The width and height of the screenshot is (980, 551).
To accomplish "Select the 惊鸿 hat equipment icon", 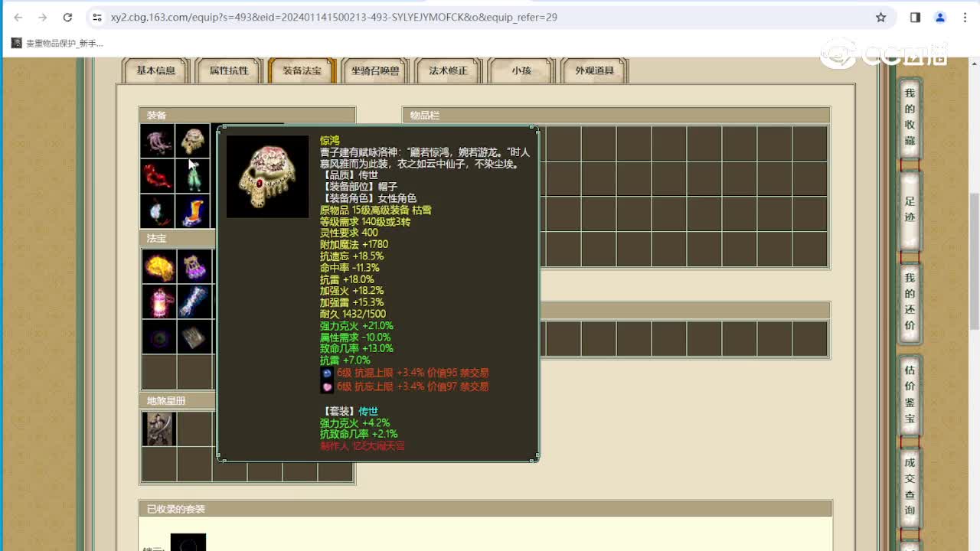I will pos(193,142).
